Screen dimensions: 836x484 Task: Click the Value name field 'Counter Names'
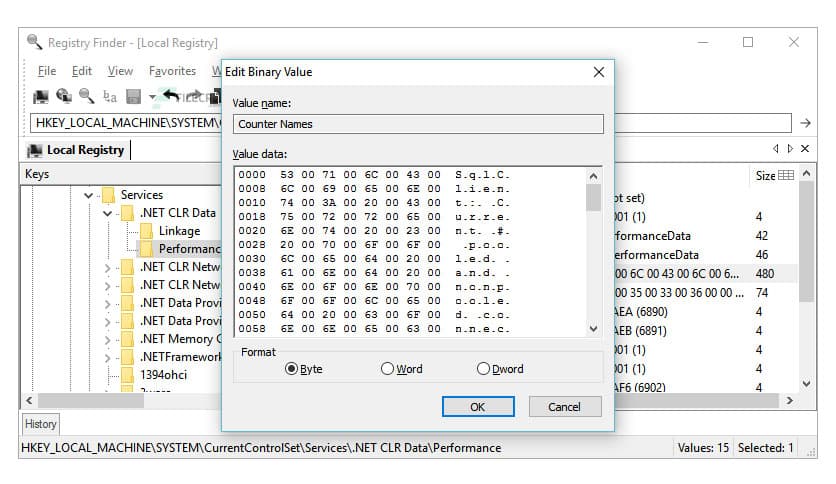click(418, 124)
